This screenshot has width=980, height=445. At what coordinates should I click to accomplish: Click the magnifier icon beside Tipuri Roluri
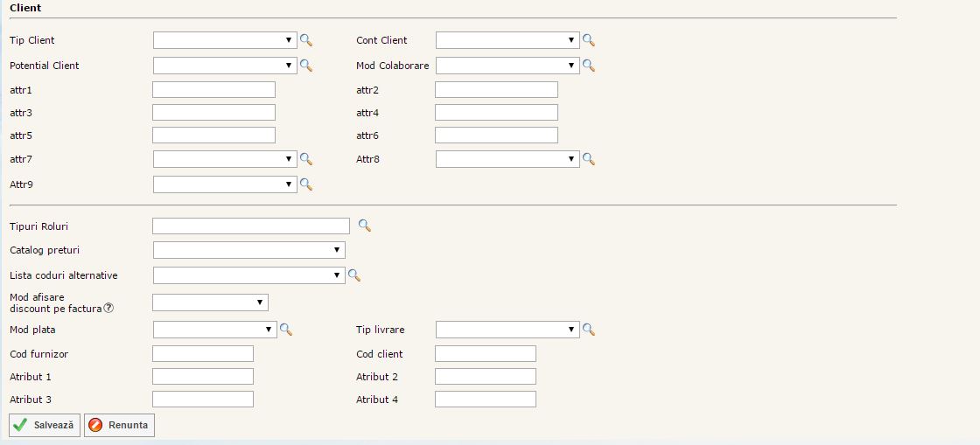click(x=364, y=226)
